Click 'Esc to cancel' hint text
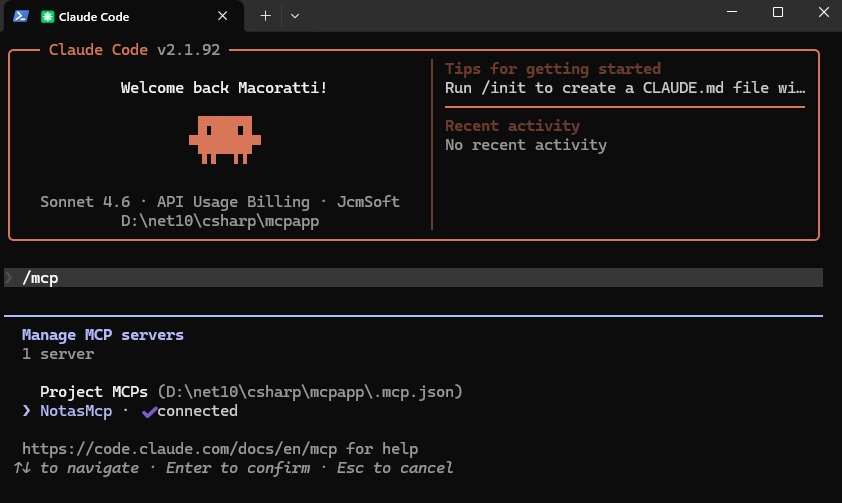Viewport: 842px width, 503px height. 395,468
